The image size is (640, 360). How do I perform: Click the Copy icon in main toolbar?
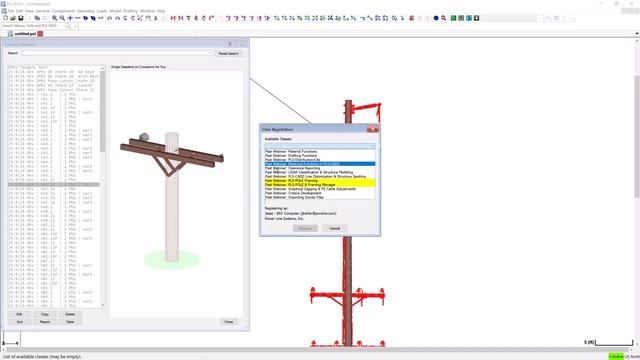(37, 18)
